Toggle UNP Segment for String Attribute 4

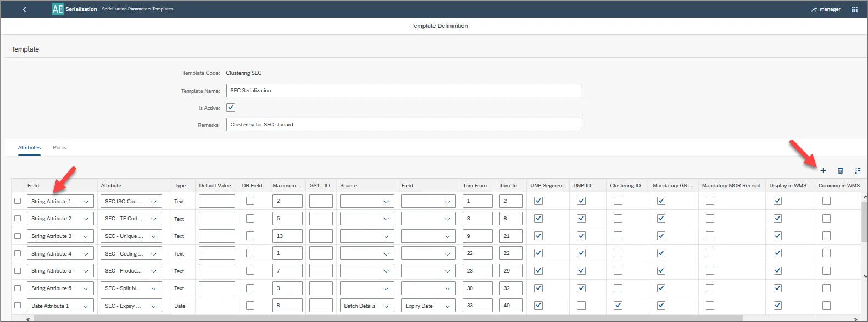538,253
